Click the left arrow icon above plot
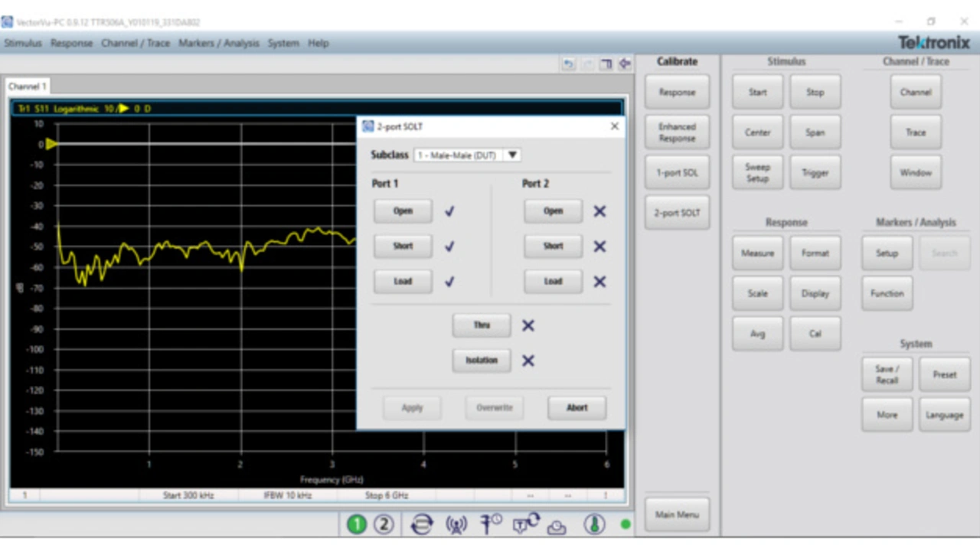Screen dimensions: 980x552 pos(625,64)
